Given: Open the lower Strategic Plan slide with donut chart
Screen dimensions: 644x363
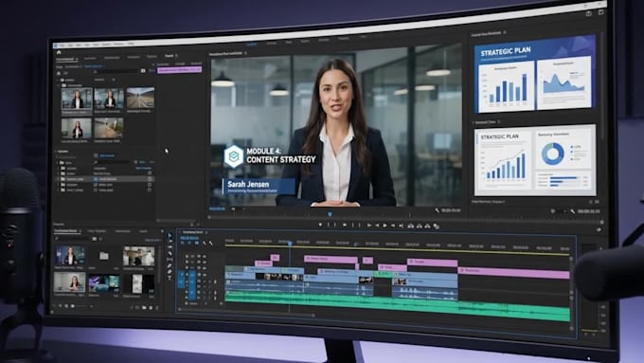Looking at the screenshot, I should pos(535,161).
